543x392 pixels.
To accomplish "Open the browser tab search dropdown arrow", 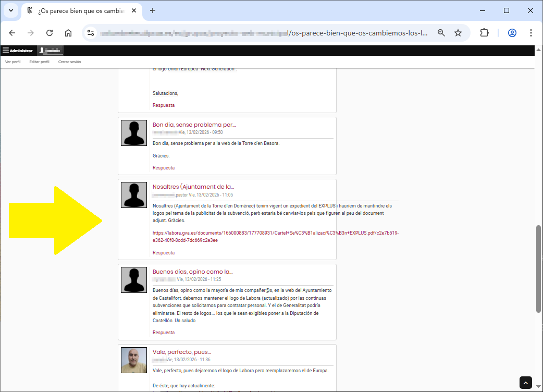I will click(x=11, y=10).
